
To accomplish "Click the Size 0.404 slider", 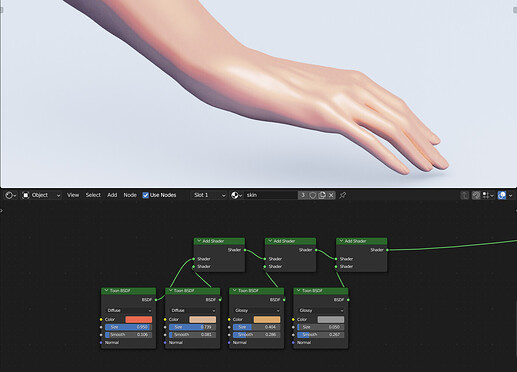I will coord(257,327).
